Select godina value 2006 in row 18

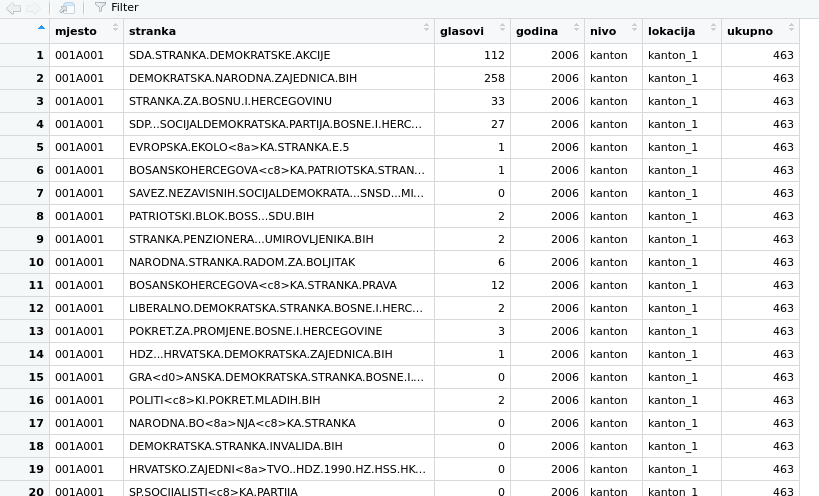pyautogui.click(x=547, y=446)
